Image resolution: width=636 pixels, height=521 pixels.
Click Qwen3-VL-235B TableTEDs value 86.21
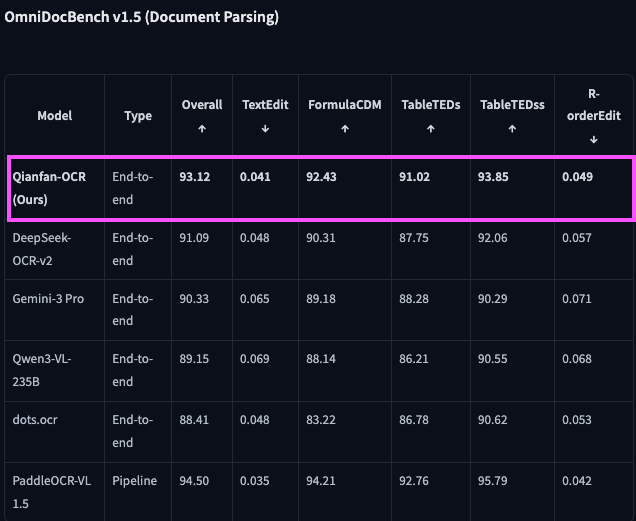coord(414,359)
